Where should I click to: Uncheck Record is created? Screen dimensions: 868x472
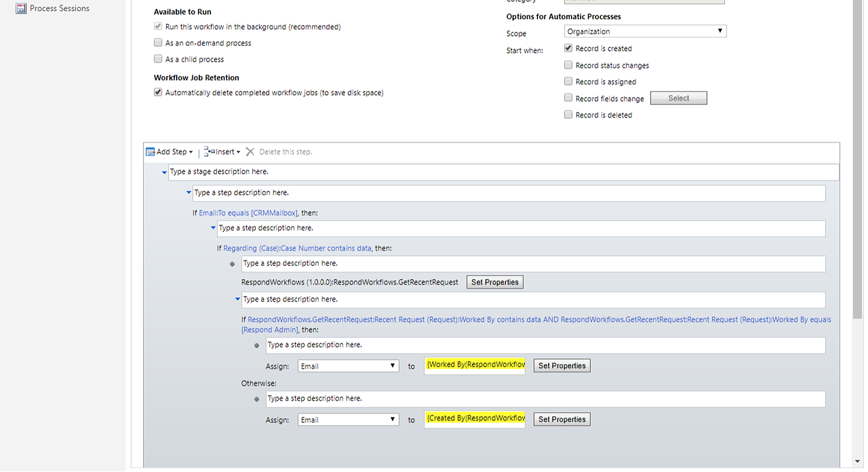tap(568, 48)
